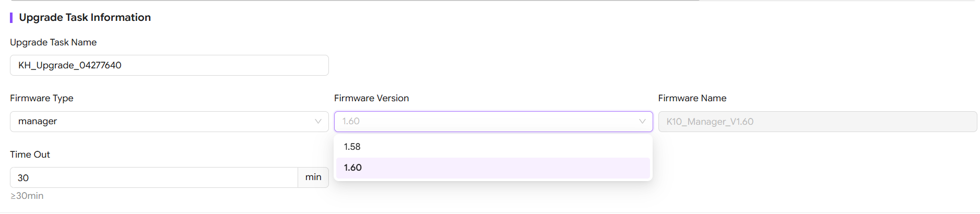This screenshot has width=980, height=214.
Task: Click the 'min' unit suffix box
Action: point(313,177)
